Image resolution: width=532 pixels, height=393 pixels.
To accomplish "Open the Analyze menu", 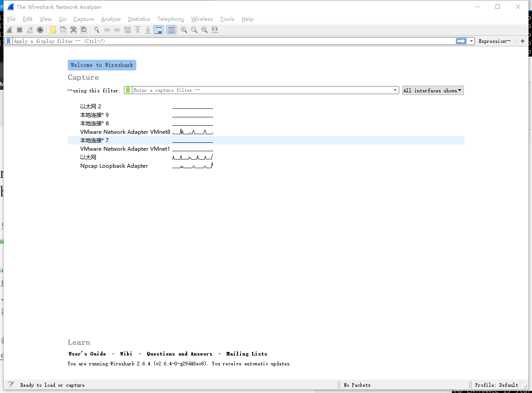I will point(110,19).
